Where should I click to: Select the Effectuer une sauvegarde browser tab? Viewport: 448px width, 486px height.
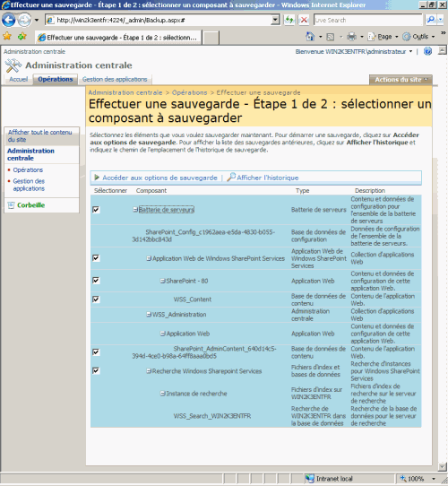point(118,38)
